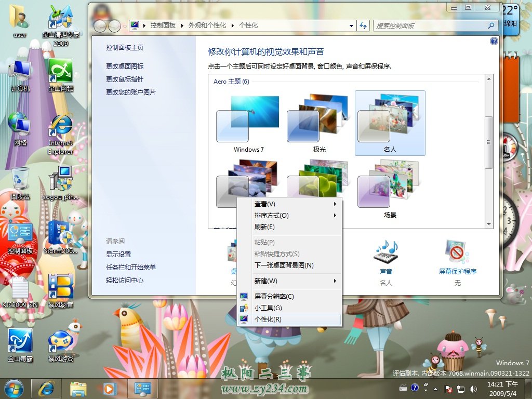Click the theme list scroll-up arrow

click(x=488, y=79)
